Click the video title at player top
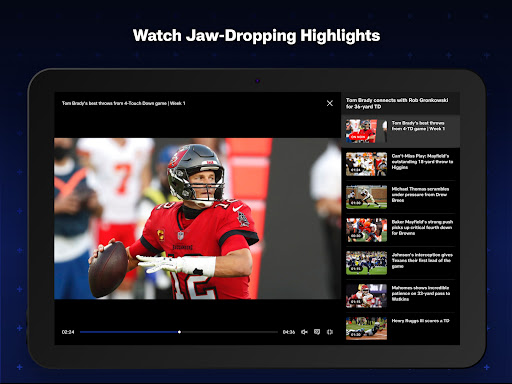Screen dimensions: 512x384 pos(123,103)
